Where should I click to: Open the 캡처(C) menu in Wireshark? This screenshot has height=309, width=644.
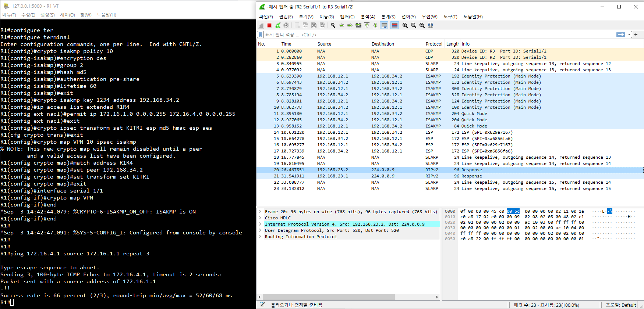point(347,17)
